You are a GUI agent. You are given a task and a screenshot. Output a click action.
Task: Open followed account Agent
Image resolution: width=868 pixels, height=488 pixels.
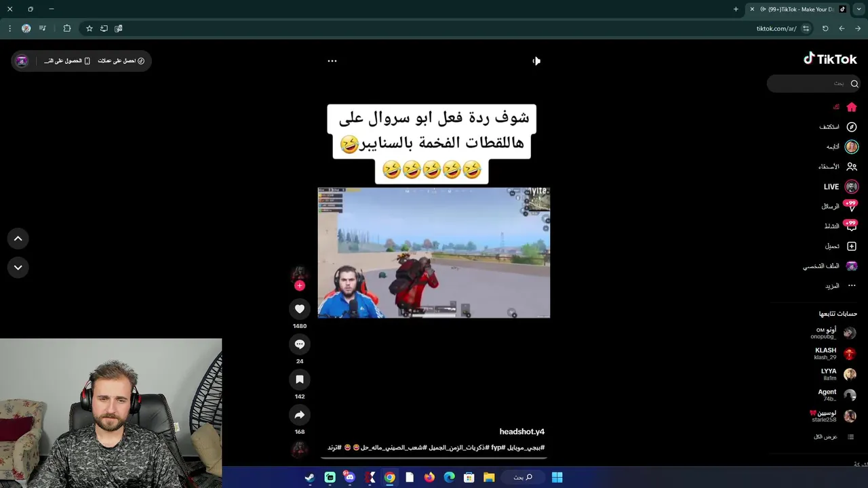click(x=837, y=395)
